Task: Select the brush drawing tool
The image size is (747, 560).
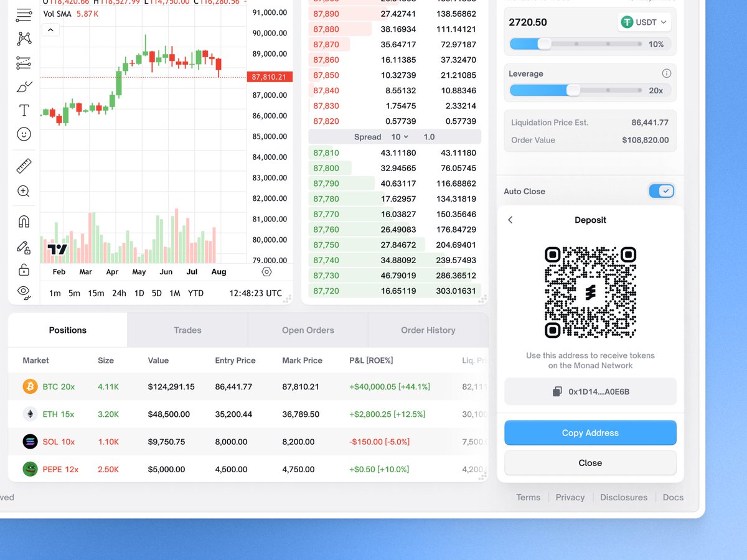Action: point(24,86)
